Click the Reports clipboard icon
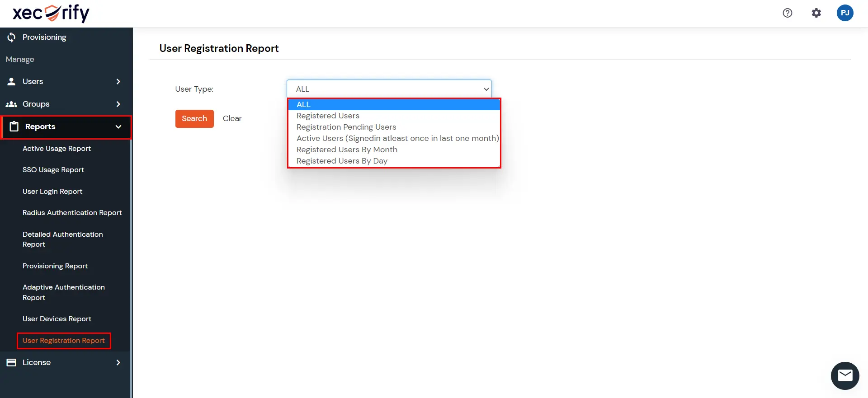This screenshot has height=398, width=868. pyautogui.click(x=14, y=126)
